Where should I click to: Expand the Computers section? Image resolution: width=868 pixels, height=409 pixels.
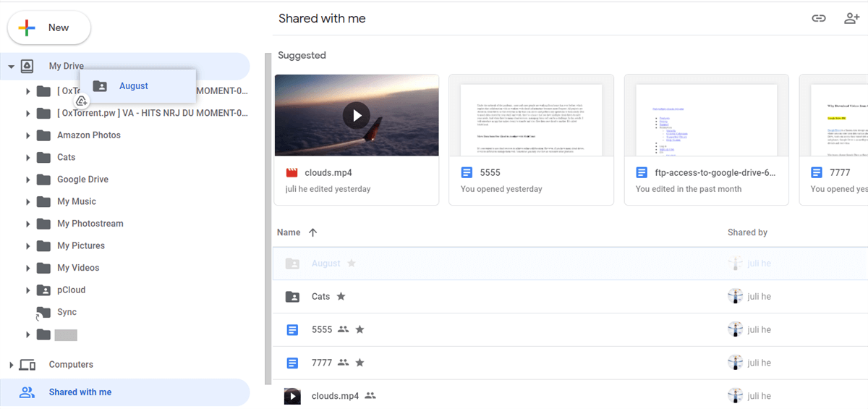click(x=11, y=365)
